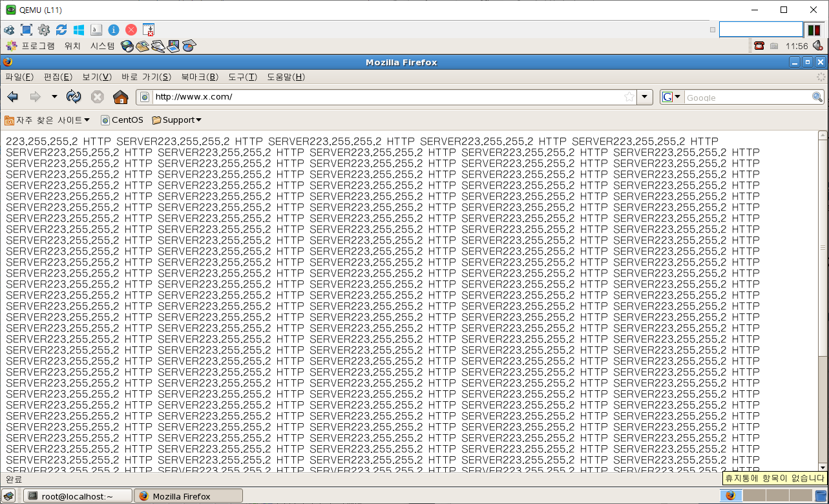Viewport: 829px width, 504px height.
Task: Expand the 자주 찾은 사이트 bookmarks folder
Action: click(47, 120)
